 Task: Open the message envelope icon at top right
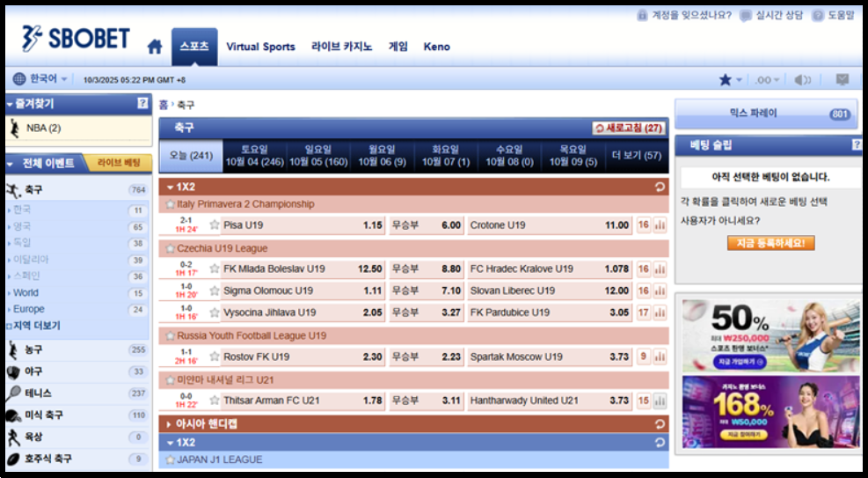click(842, 80)
